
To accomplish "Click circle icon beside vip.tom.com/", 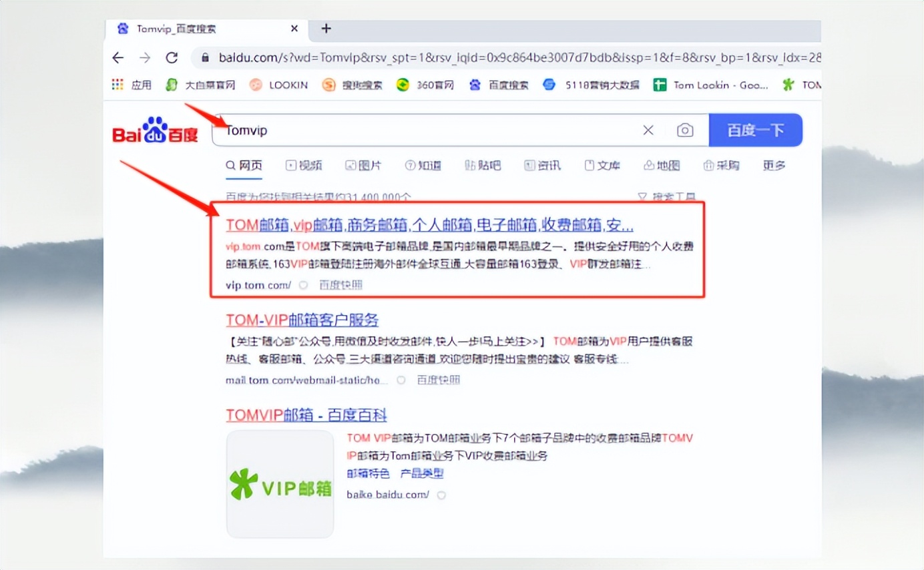I will point(304,285).
